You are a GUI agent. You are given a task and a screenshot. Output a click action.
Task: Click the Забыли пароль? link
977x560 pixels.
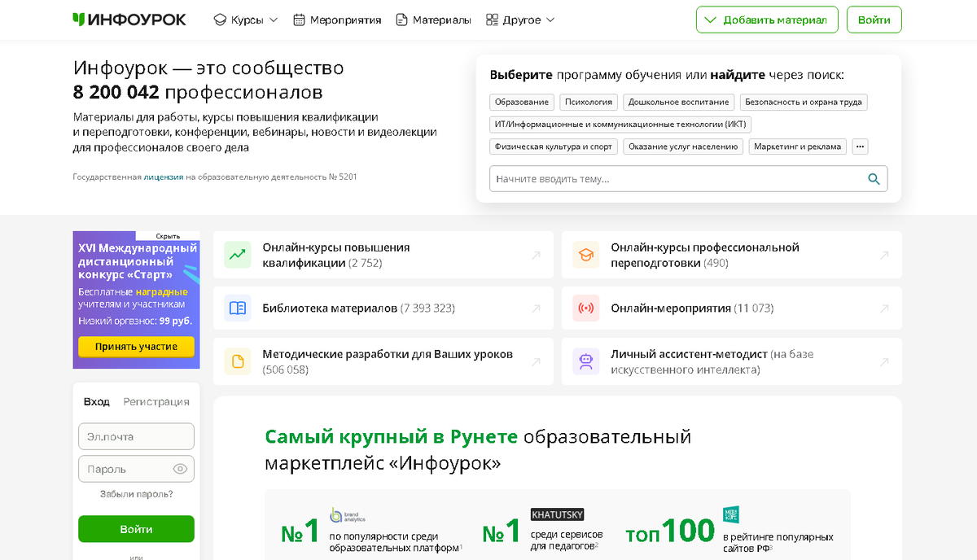[136, 494]
